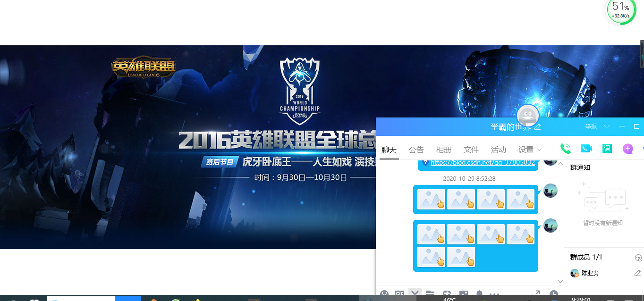The width and height of the screenshot is (644, 301).
Task: Open the 课 classroom icon
Action: pyautogui.click(x=607, y=149)
